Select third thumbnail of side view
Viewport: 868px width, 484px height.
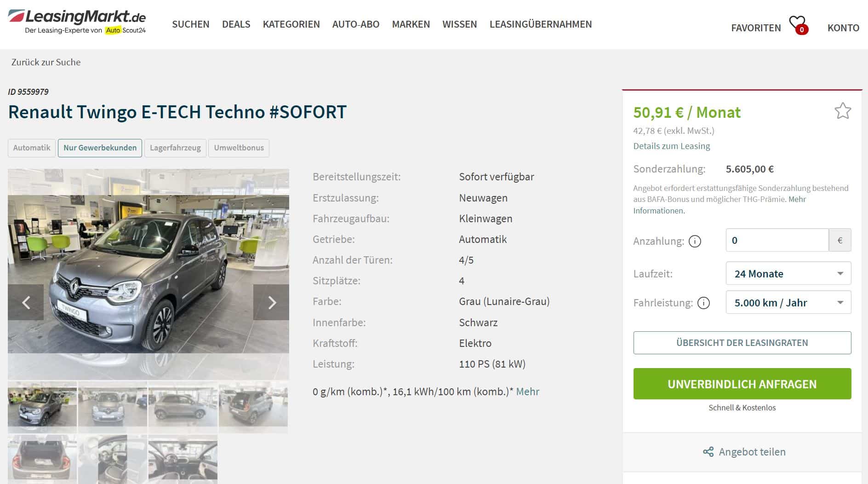pyautogui.click(x=183, y=407)
